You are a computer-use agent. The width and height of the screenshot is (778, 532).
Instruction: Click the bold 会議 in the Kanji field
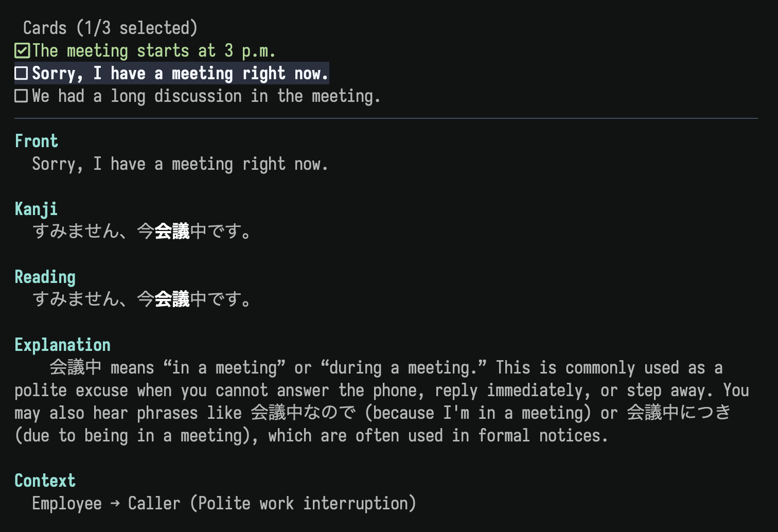tap(172, 232)
